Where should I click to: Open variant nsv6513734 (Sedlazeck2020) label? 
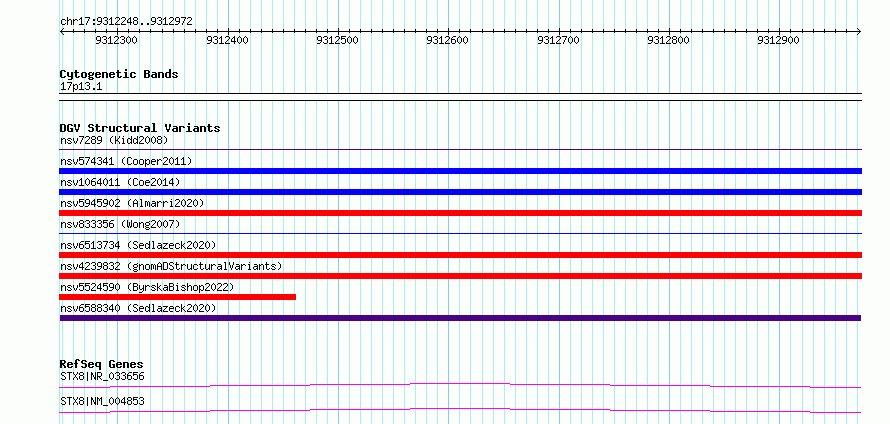138,245
